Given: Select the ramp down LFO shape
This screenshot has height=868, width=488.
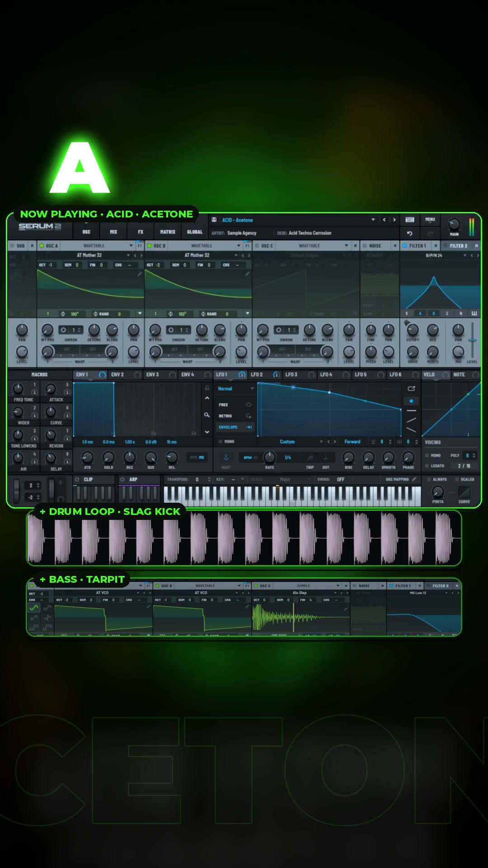Looking at the screenshot, I should point(411,430).
